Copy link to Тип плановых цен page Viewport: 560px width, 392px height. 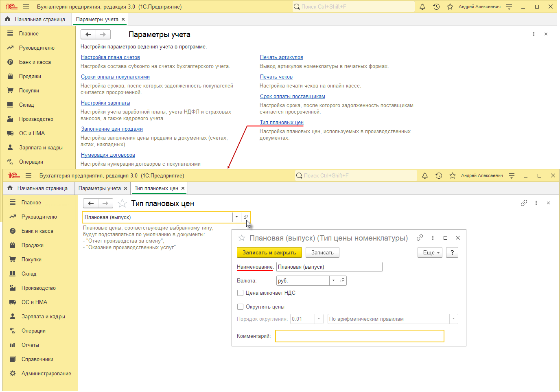(524, 203)
